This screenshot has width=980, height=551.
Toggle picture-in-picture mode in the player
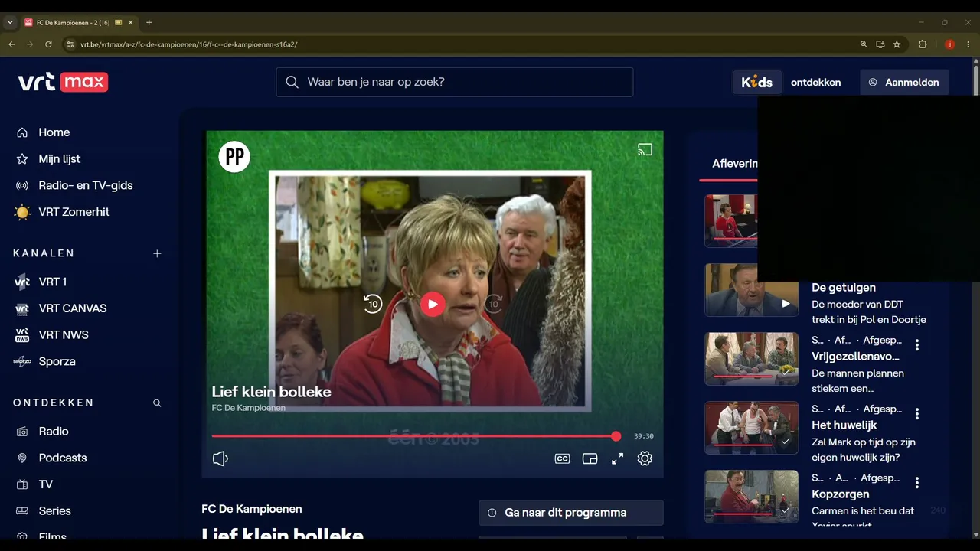pyautogui.click(x=590, y=458)
